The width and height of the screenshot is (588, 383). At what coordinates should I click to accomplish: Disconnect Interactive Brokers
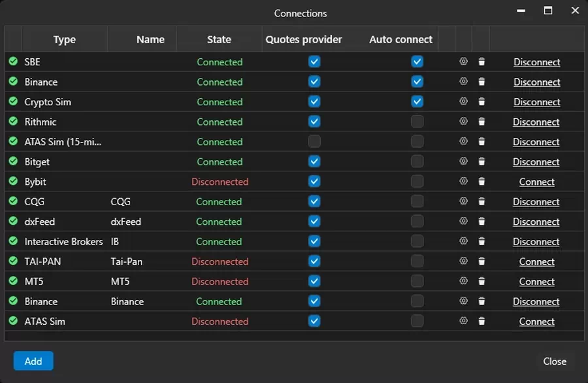coord(536,242)
